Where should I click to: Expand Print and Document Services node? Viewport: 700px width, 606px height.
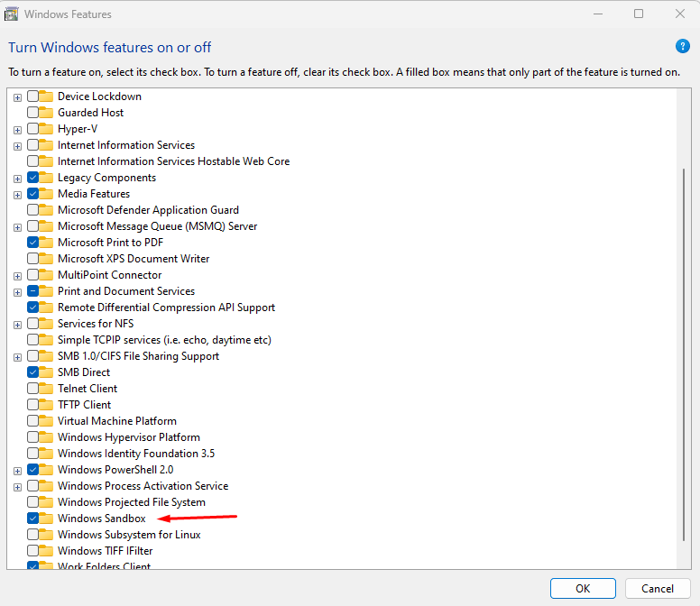(x=17, y=292)
